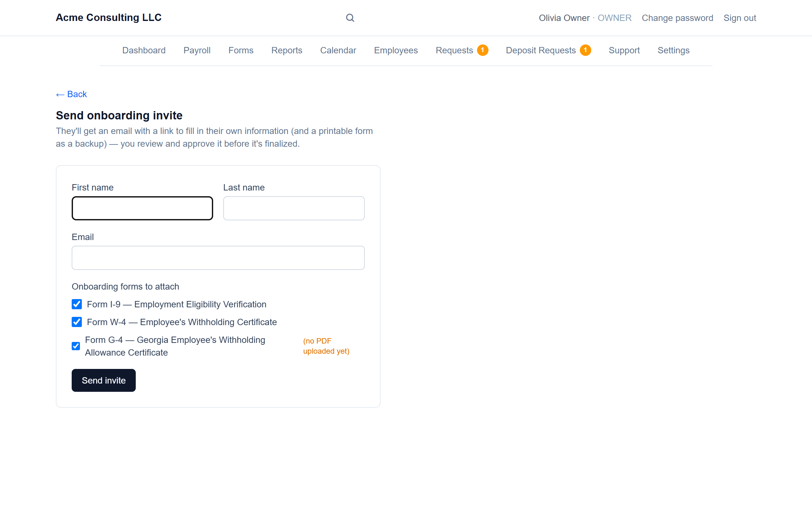The image size is (812, 508).
Task: Click the Requests notification badge
Action: coord(482,50)
